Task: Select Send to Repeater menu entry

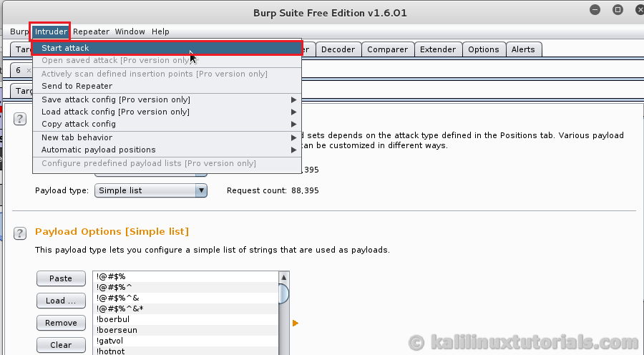Action: pyautogui.click(x=77, y=86)
